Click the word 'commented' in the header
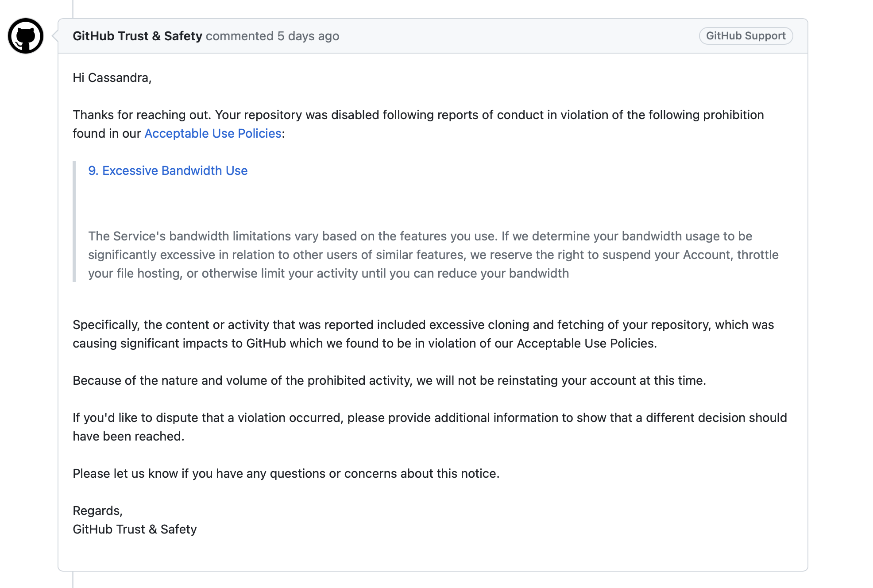 239,36
